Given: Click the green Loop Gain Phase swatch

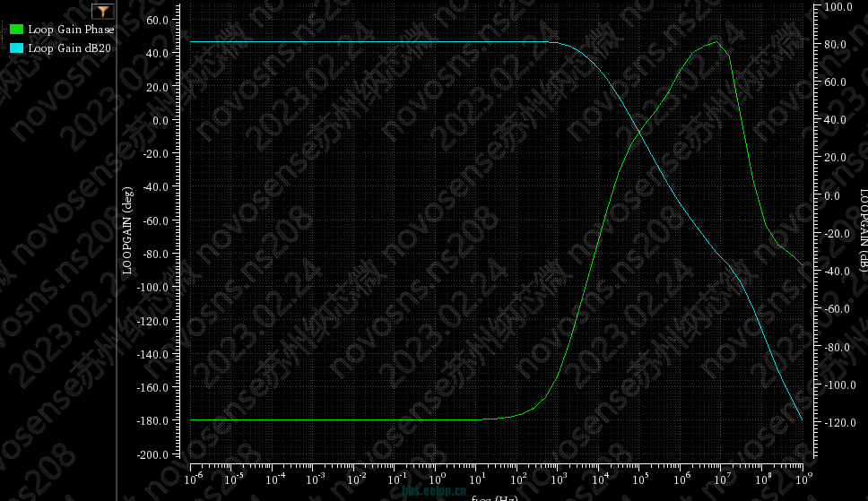Looking at the screenshot, I should [x=16, y=30].
